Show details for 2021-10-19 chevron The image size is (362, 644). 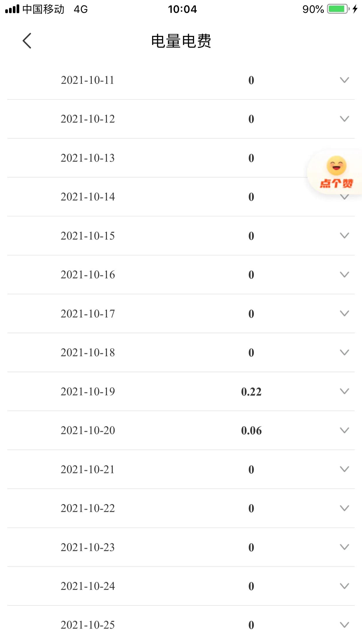(344, 391)
